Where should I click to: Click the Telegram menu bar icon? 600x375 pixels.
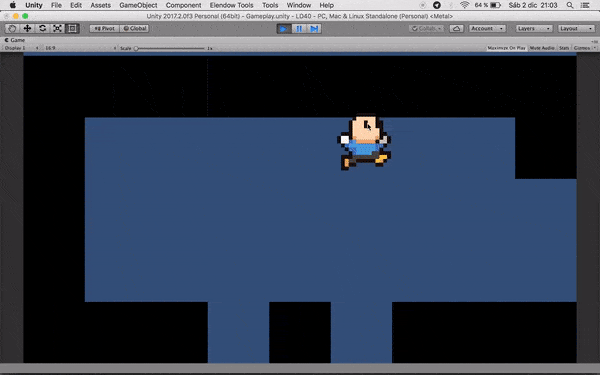coord(437,5)
